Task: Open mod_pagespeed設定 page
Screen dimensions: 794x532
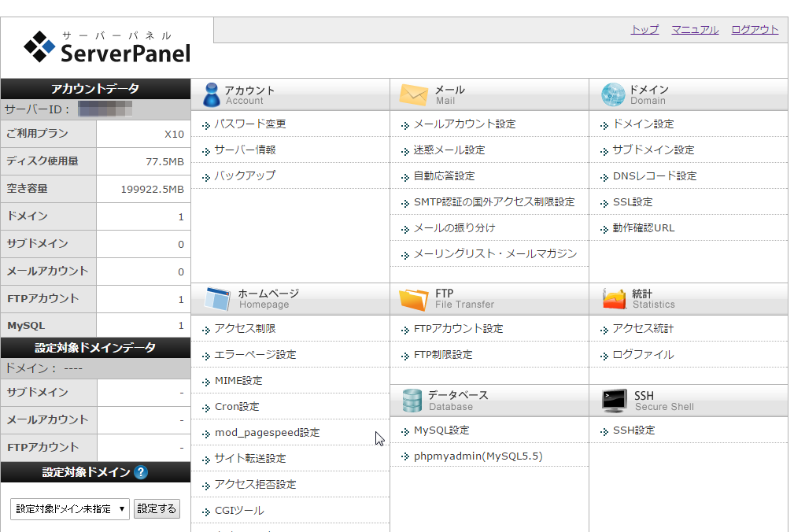Action: coord(267,433)
